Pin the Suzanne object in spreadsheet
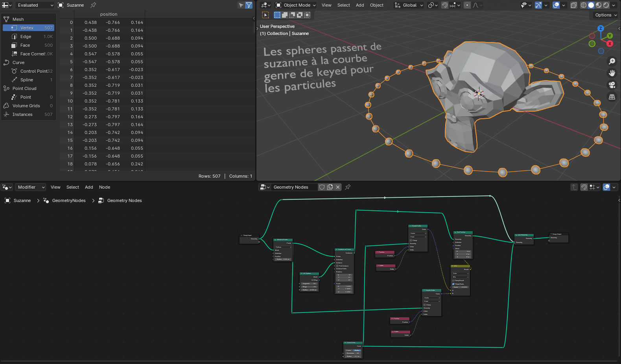 (x=93, y=5)
